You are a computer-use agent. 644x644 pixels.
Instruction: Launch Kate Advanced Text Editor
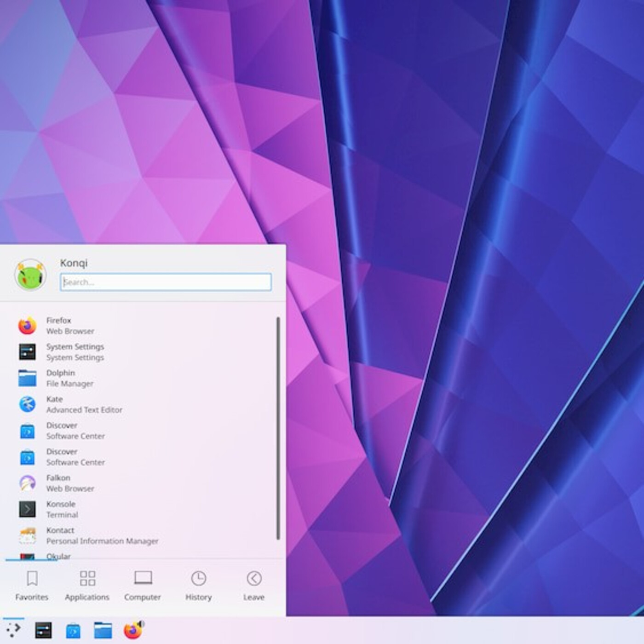point(143,404)
